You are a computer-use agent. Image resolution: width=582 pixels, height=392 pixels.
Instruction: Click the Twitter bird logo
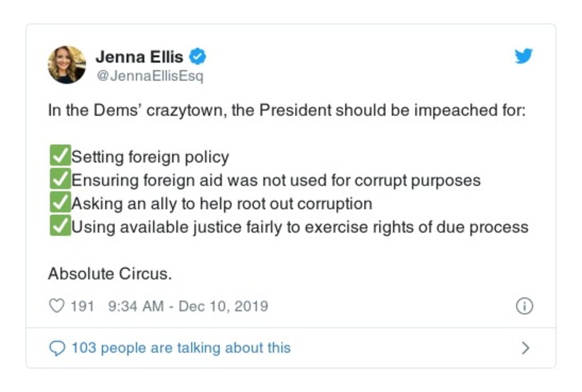[x=524, y=57]
